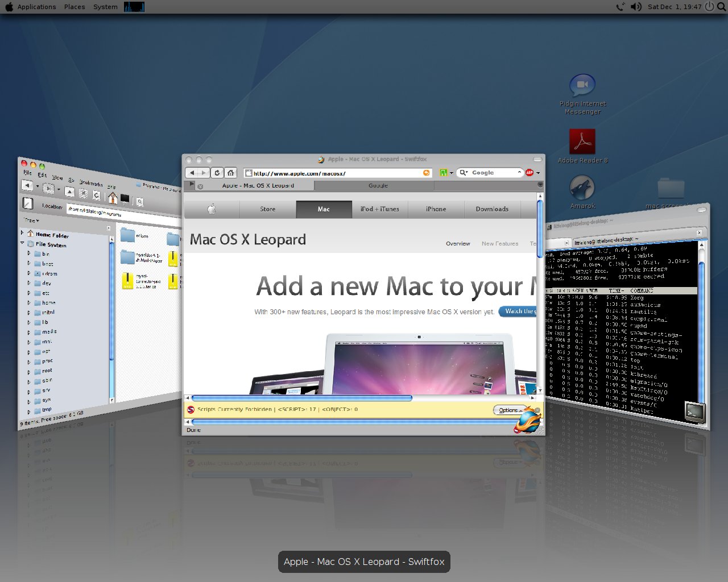Open System menu in top panel
Viewport: 728px width, 582px height.
click(105, 7)
